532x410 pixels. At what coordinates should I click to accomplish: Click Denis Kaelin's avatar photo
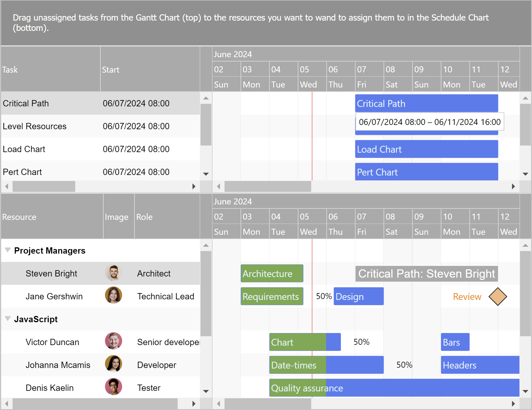(x=113, y=387)
